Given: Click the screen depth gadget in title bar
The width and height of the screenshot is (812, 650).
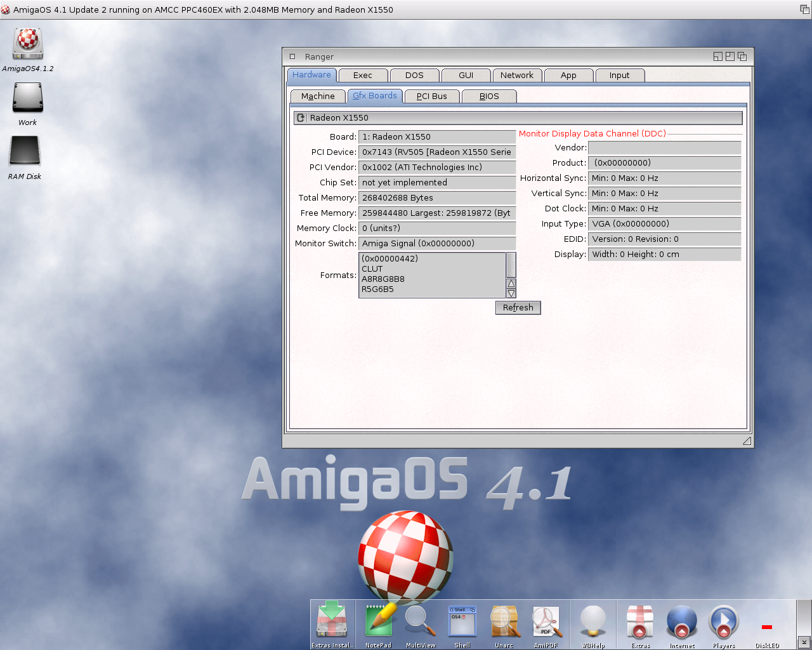Looking at the screenshot, I should point(804,10).
